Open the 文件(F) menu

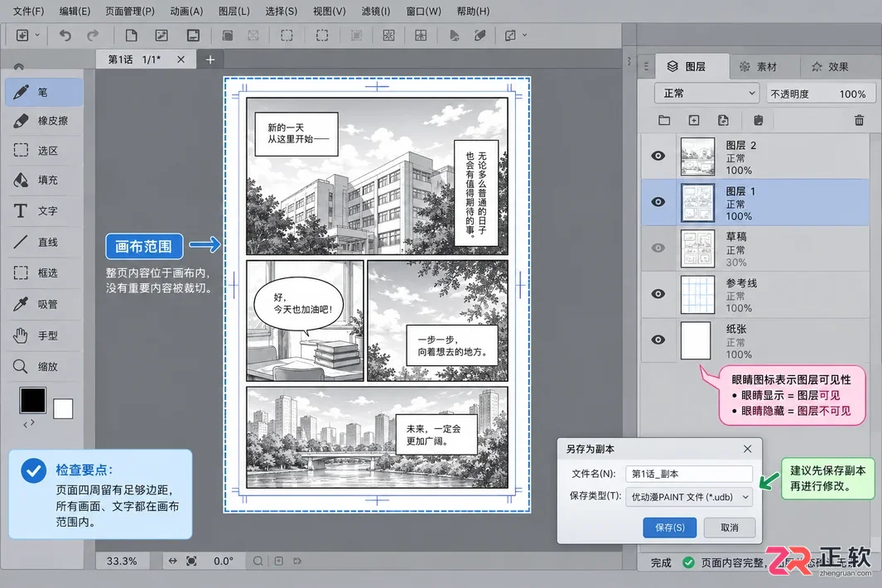(28, 11)
